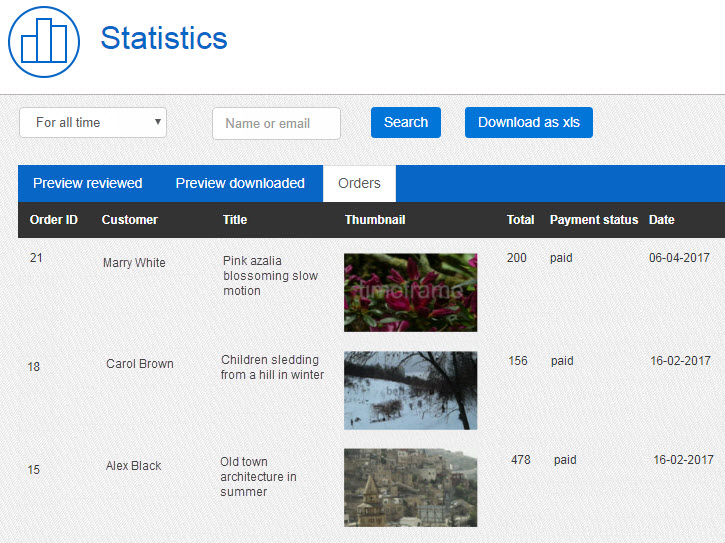Click the Download as xls button
Image resolution: width=725 pixels, height=543 pixels.
pyautogui.click(x=528, y=123)
